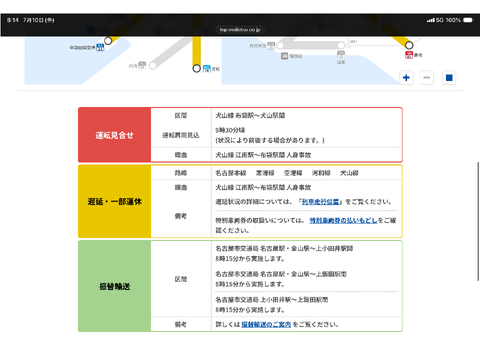480x360 pixels.
Task: Tap the URL address pill at top
Action: (x=240, y=30)
